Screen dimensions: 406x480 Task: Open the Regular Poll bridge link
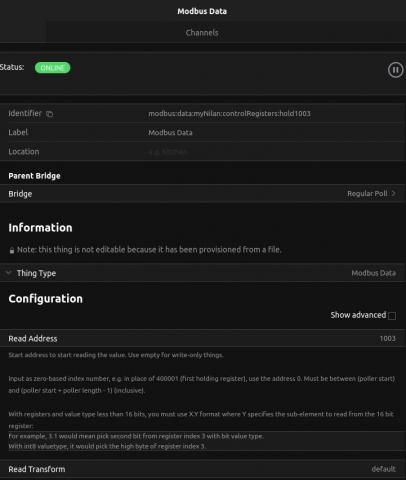[367, 194]
